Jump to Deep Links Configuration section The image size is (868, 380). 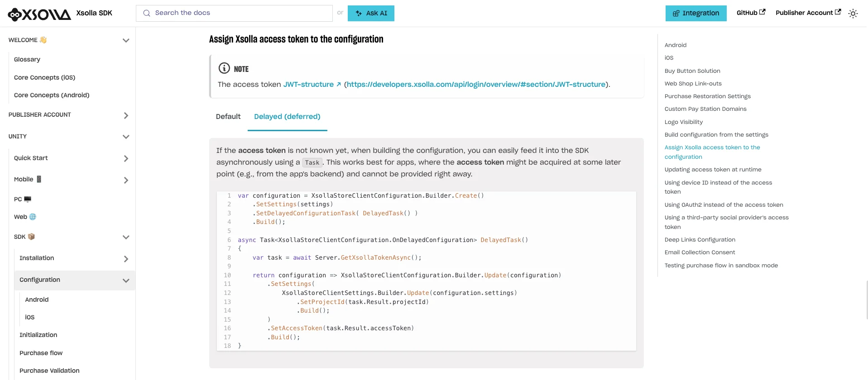click(700, 240)
